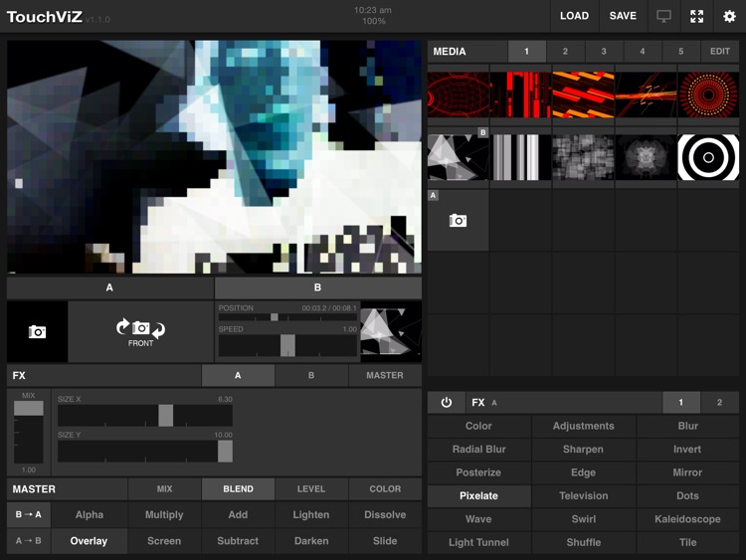The width and height of the screenshot is (746, 560).
Task: Choose Slide blend mode
Action: coord(385,541)
